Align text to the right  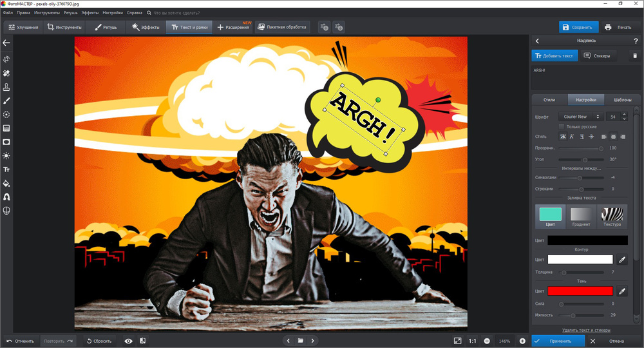(x=623, y=137)
